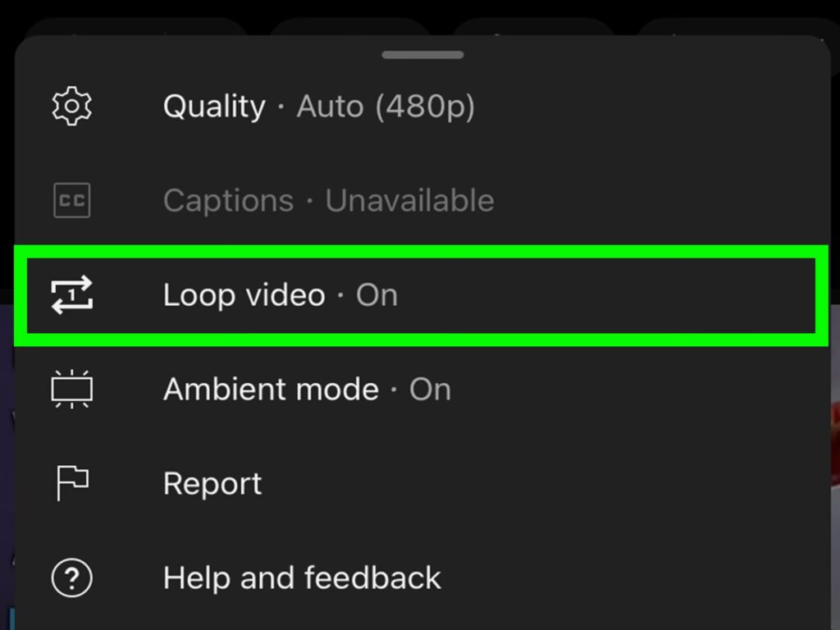Tap the drag handle atop the sheet
This screenshot has width=840, height=630.
click(422, 55)
